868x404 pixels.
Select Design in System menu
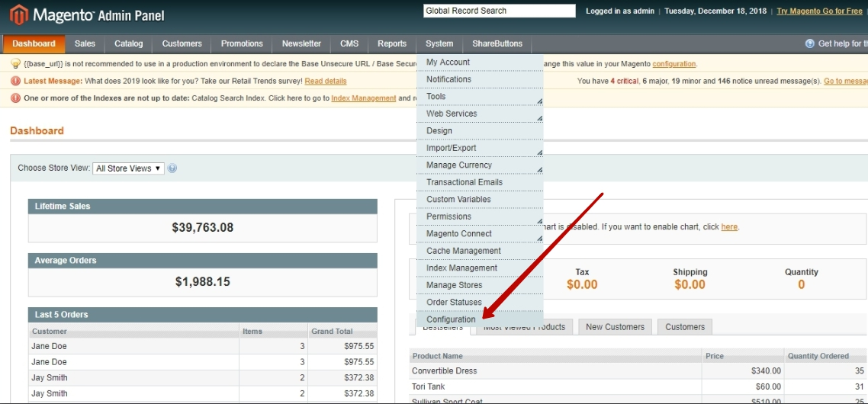pyautogui.click(x=480, y=130)
